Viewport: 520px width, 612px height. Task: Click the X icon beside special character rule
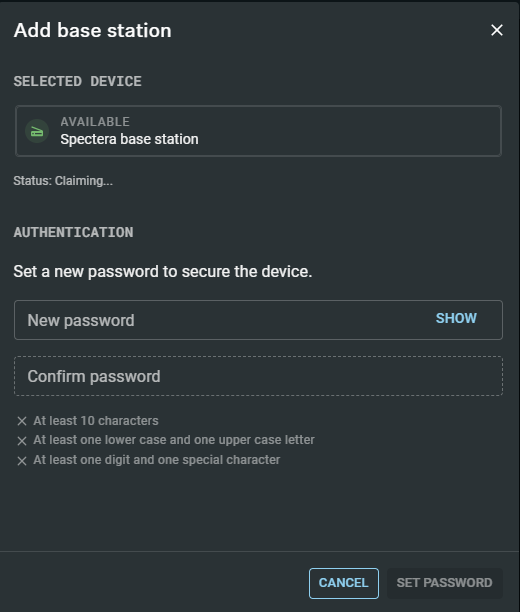click(22, 461)
